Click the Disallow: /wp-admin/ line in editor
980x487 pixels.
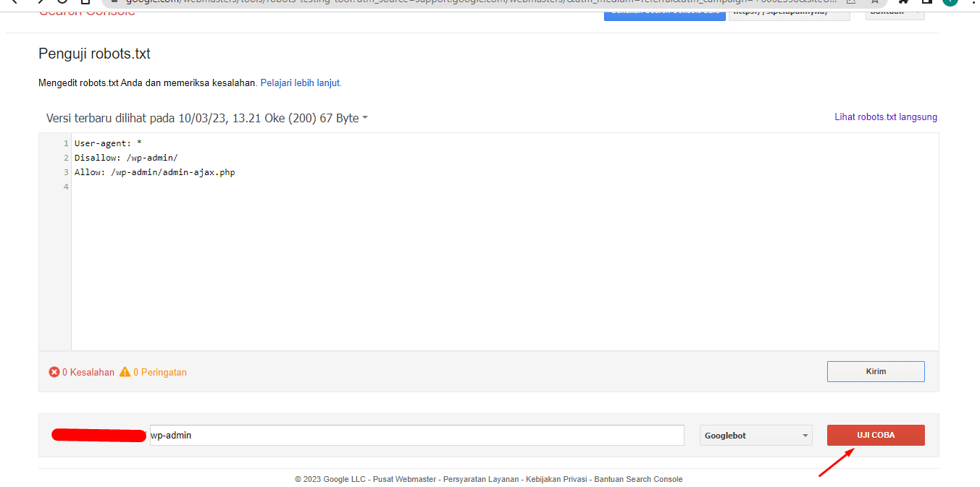(126, 158)
